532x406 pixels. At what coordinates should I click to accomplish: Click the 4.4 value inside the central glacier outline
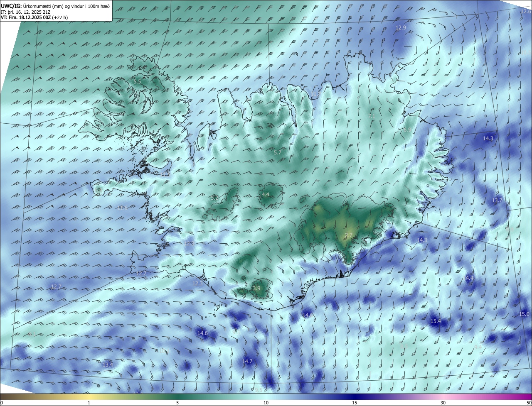266,195
